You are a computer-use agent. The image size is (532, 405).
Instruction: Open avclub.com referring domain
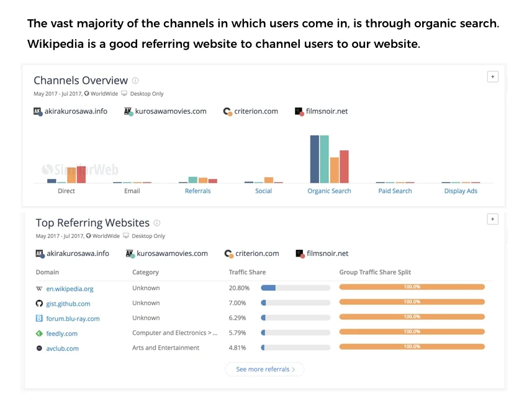[x=63, y=348]
